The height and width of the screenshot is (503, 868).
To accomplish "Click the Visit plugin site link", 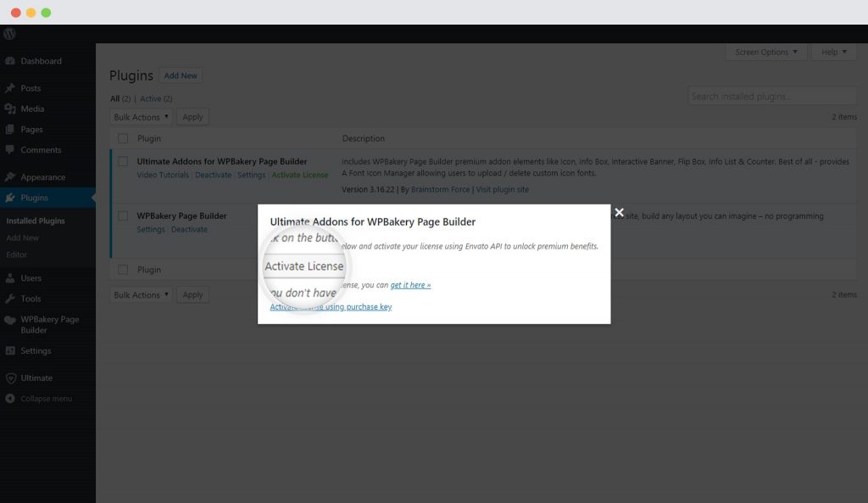I will [502, 189].
